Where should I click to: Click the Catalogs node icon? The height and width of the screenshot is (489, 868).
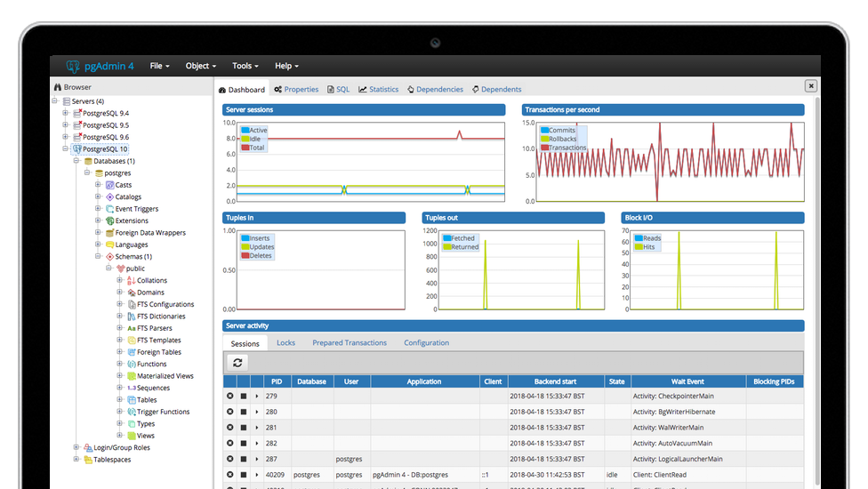click(109, 196)
